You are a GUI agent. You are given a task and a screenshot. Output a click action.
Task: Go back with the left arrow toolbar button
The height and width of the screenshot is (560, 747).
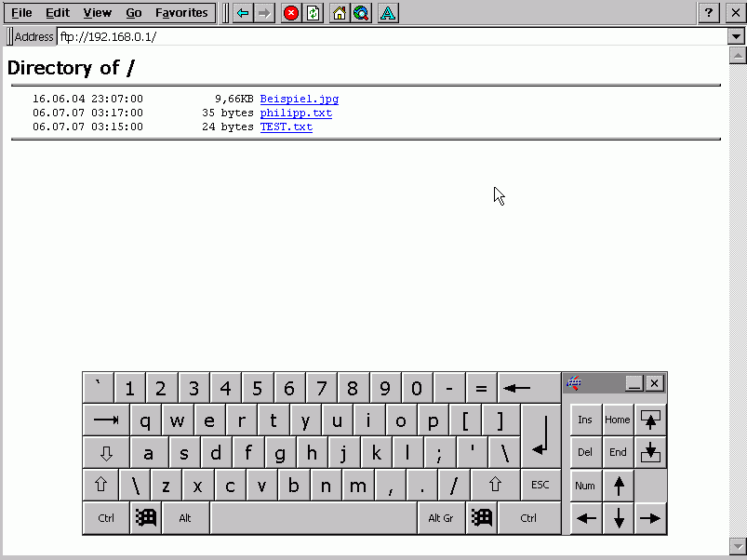tap(243, 13)
